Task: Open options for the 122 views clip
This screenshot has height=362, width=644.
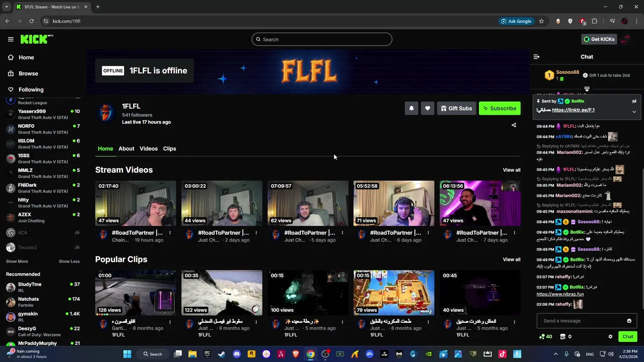Action: pyautogui.click(x=256, y=322)
